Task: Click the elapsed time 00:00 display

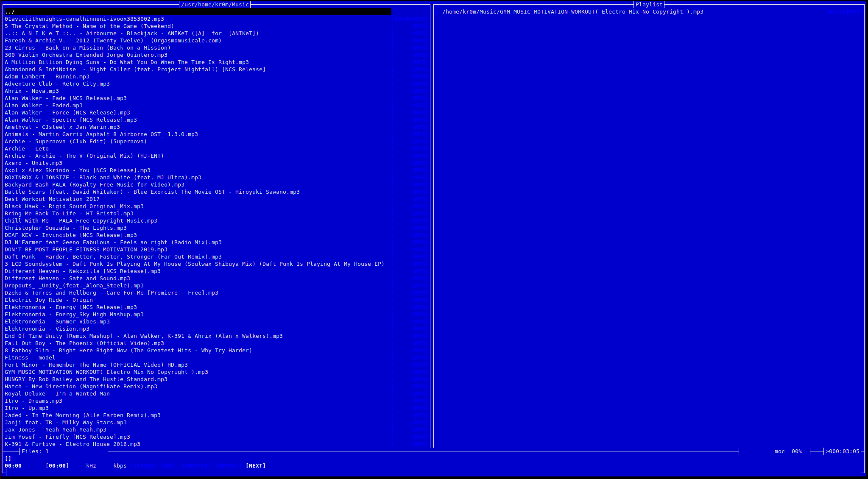Action: point(13,465)
